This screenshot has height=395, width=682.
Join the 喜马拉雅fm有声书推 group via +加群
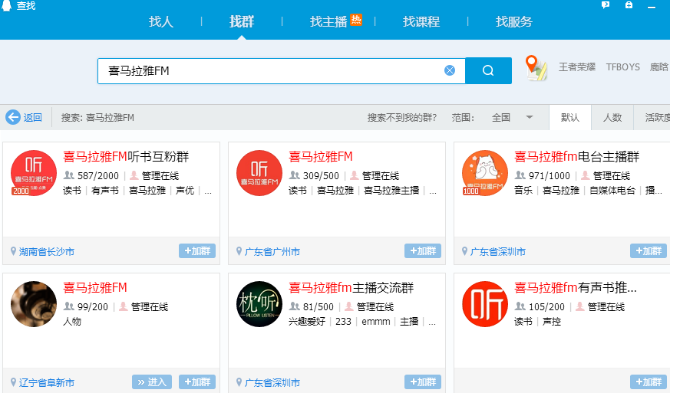(649, 382)
